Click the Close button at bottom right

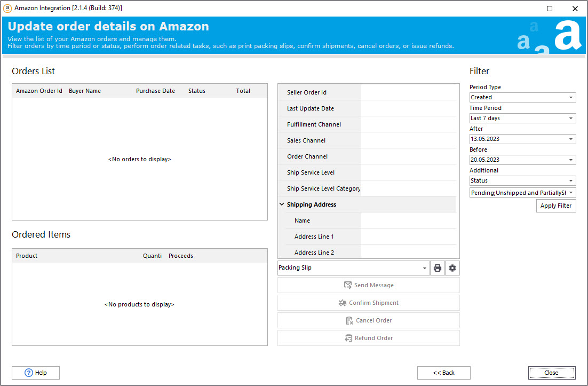(x=552, y=373)
